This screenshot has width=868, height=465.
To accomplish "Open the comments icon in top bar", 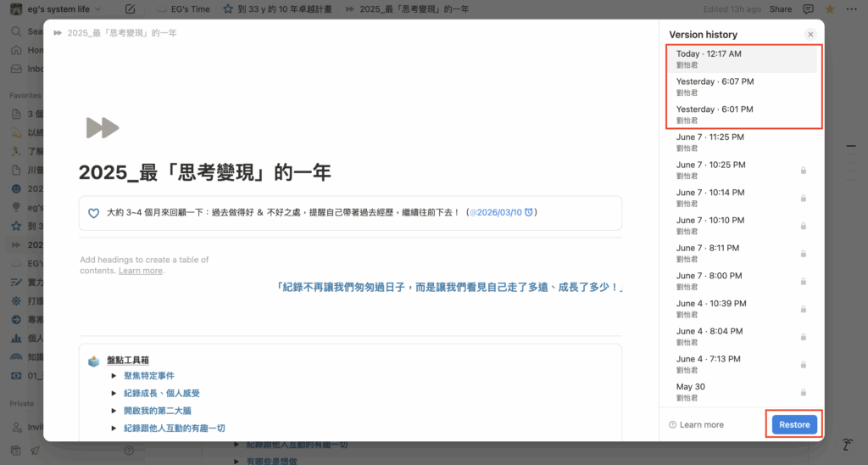I will tap(808, 9).
